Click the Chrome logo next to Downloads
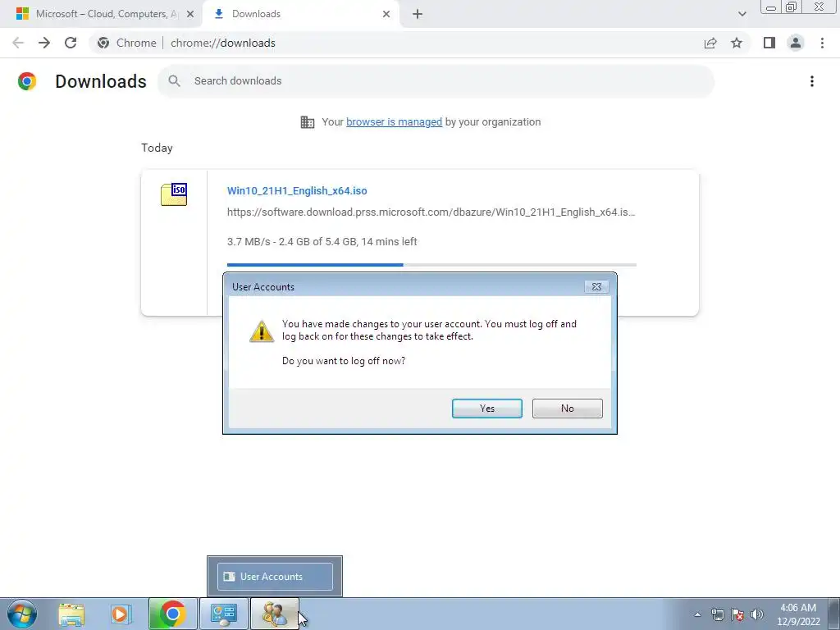 27,81
